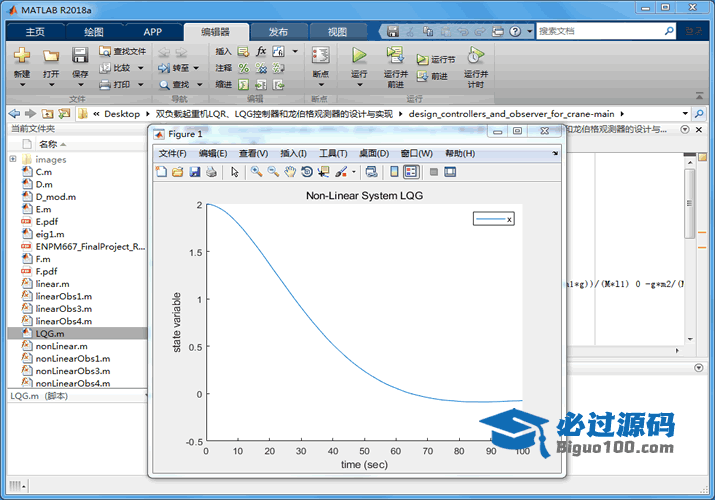Click the Open File icon in Figure toolbar
This screenshot has height=500, width=715.
tap(178, 172)
